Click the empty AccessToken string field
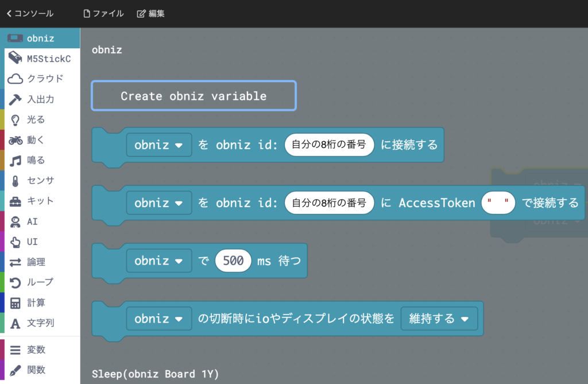This screenshot has width=588, height=384. [x=498, y=203]
